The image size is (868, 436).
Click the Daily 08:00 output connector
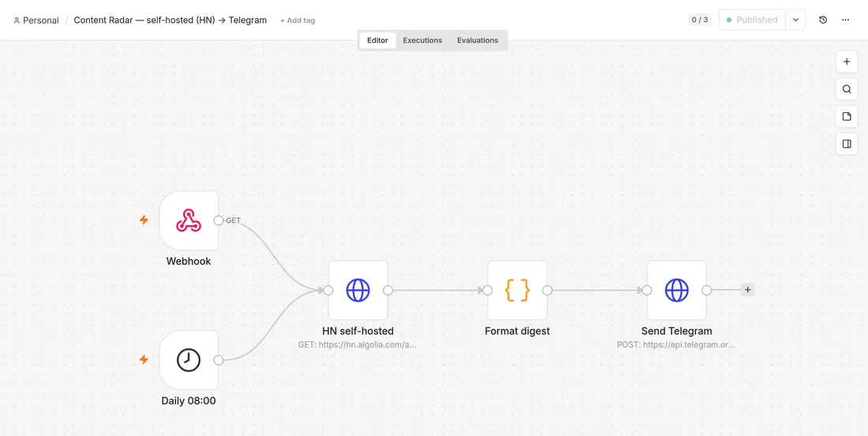point(218,360)
